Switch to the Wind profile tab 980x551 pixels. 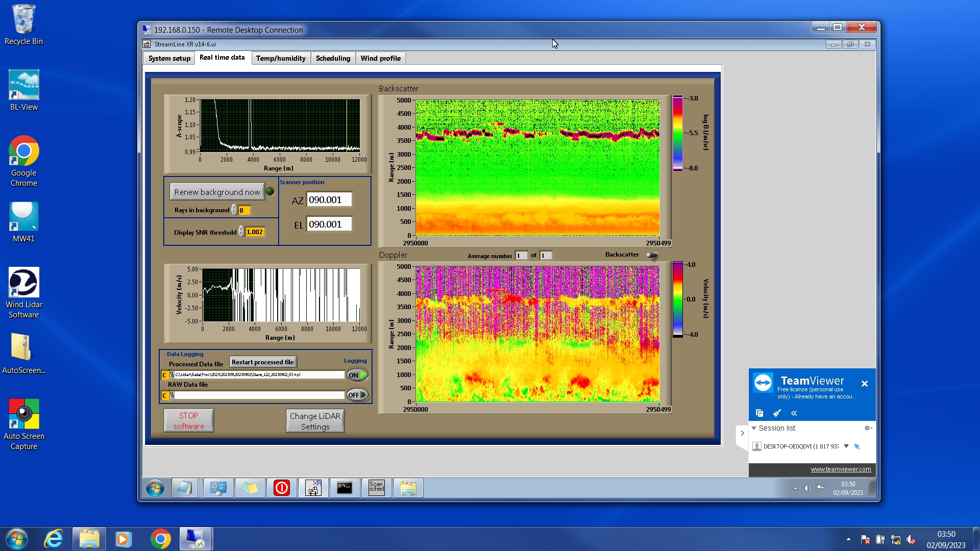click(x=380, y=58)
